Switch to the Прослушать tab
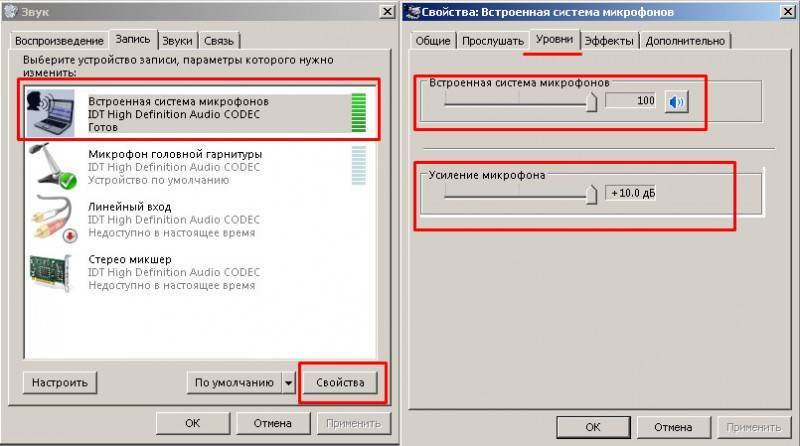The height and width of the screenshot is (446, 800). coord(493,41)
